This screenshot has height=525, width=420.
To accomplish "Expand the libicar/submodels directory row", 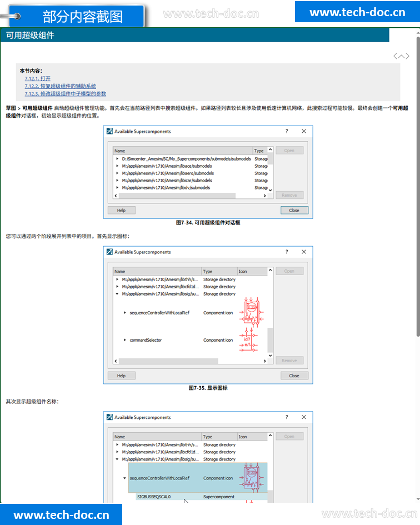I will coord(117,181).
